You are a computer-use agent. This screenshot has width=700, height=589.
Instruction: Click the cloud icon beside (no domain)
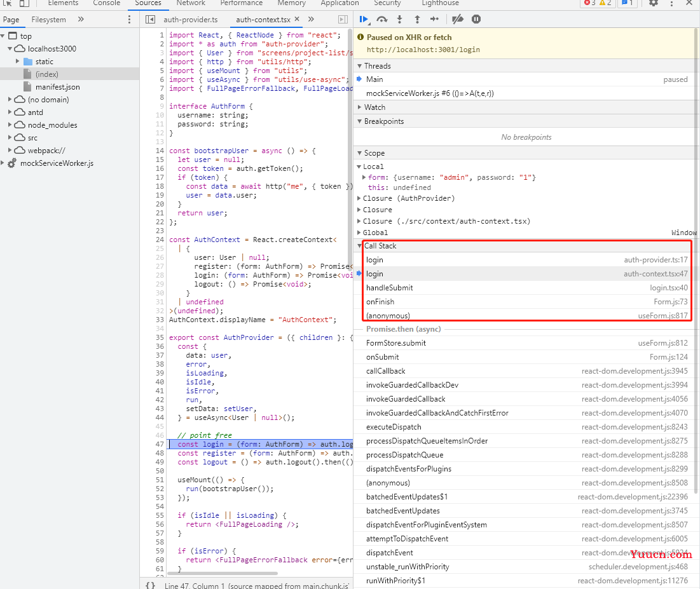[20, 100]
